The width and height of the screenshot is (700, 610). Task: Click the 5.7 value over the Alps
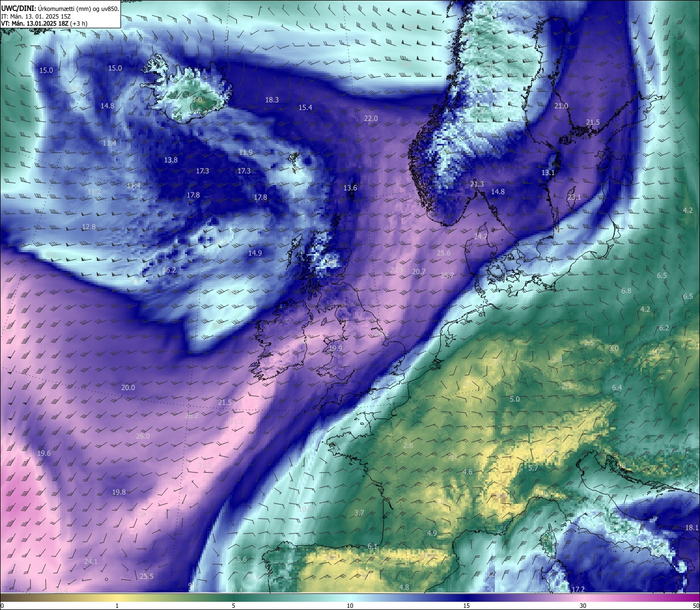(533, 468)
